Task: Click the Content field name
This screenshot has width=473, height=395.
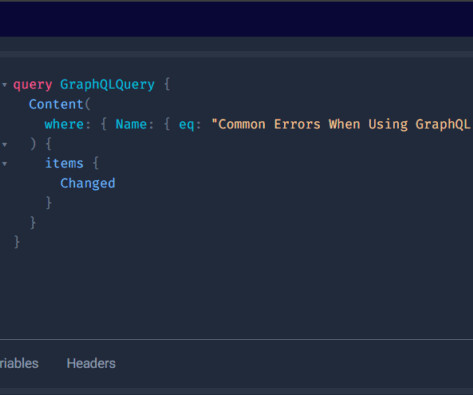Action: 56,104
